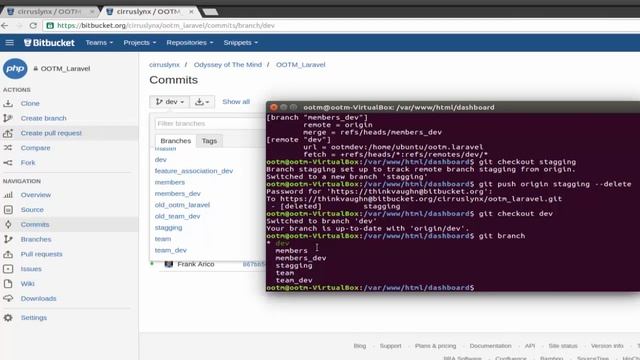Viewport: 640px width, 360px height.
Task: Click the terminal window title bar
Action: (x=453, y=107)
